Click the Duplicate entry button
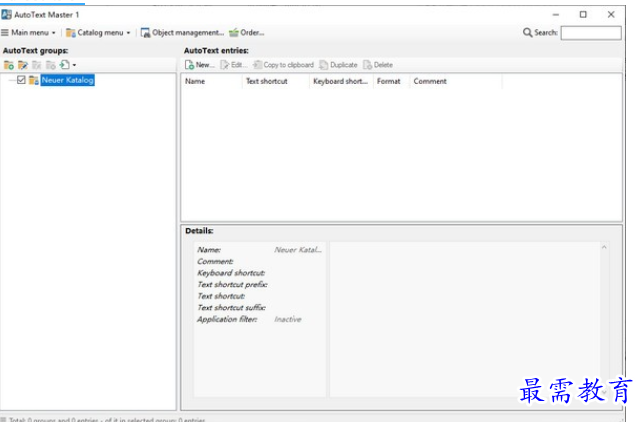 338,65
